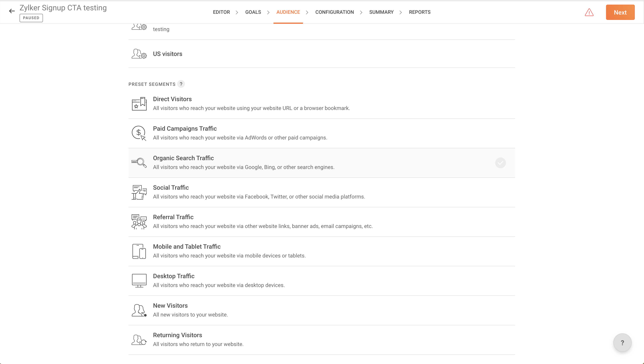Click the Mobile and Tablet devices icon

pos(139,251)
